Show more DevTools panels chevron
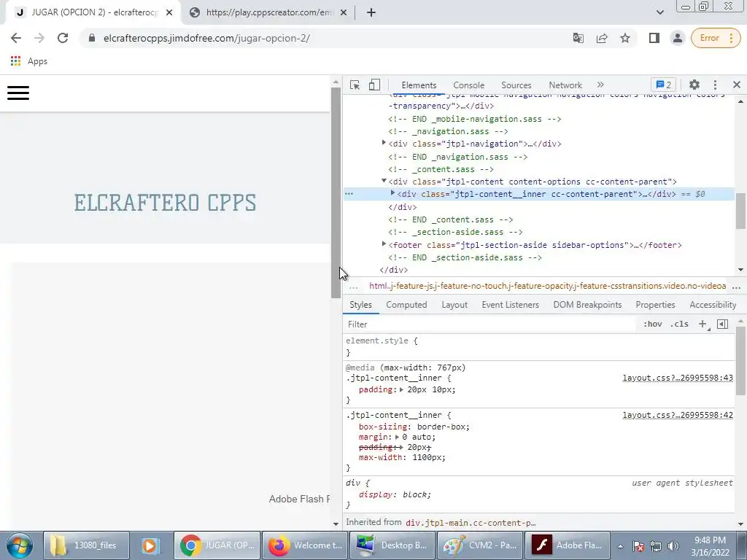The image size is (747, 560). [x=600, y=85]
